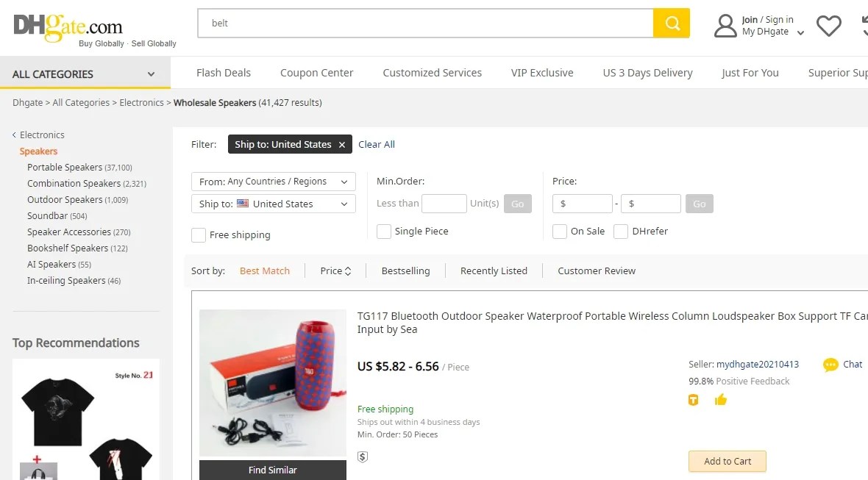The width and height of the screenshot is (868, 480).
Task: Click inside the search input field
Action: (427, 23)
